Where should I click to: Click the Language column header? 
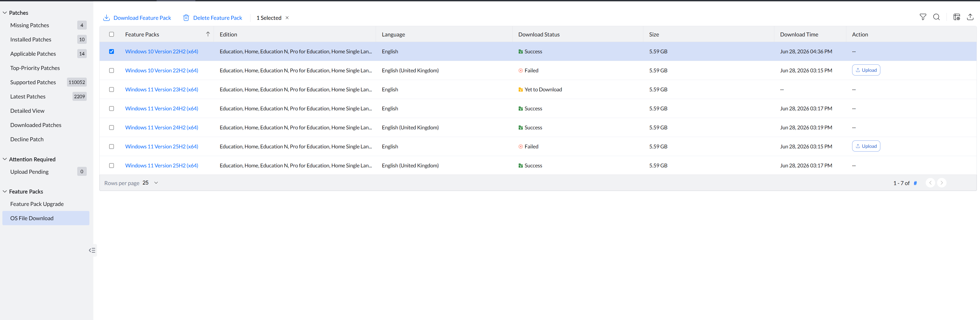[x=393, y=34]
